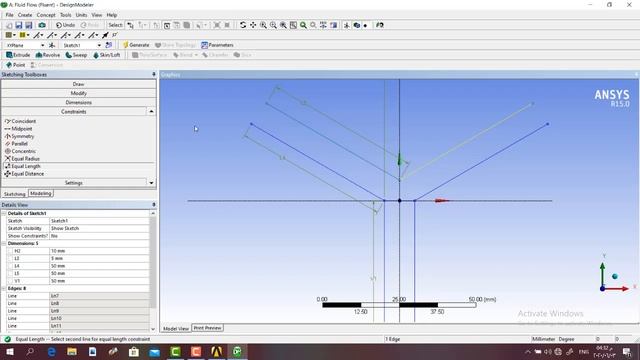Click the New Sketch icon
The height and width of the screenshot is (360, 640).
point(109,45)
